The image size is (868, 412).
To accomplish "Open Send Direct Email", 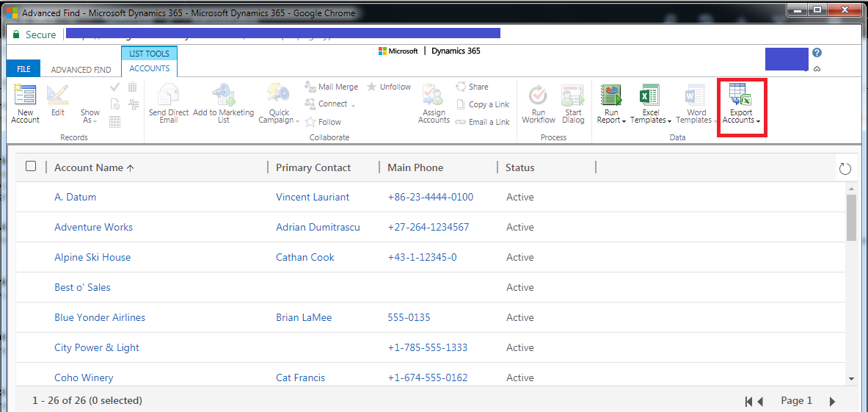I will coord(168,104).
